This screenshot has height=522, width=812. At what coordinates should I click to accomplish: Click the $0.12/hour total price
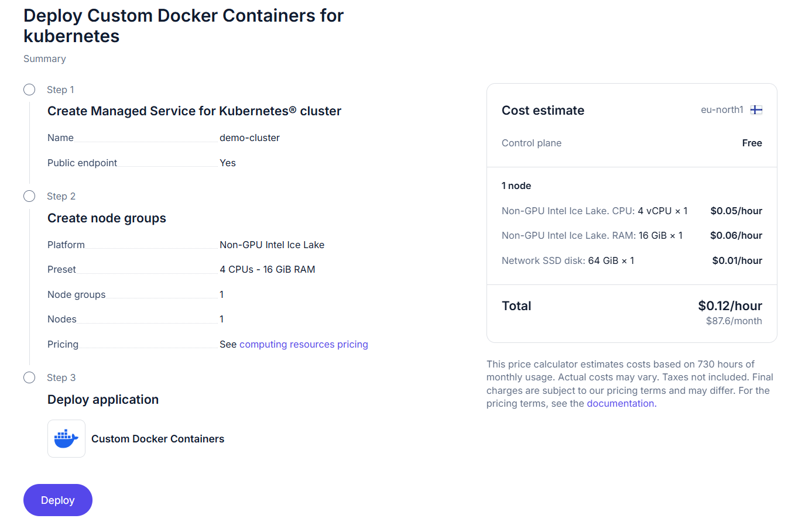pyautogui.click(x=729, y=305)
